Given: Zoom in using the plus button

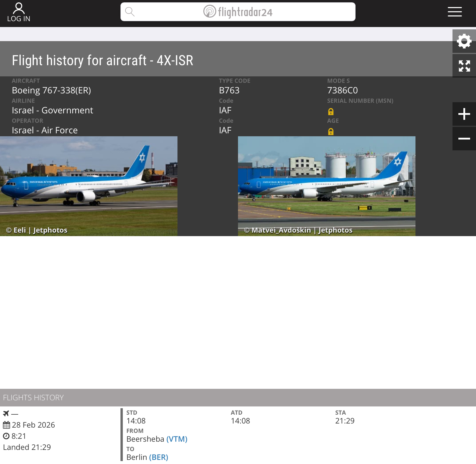Looking at the screenshot, I should 464,114.
